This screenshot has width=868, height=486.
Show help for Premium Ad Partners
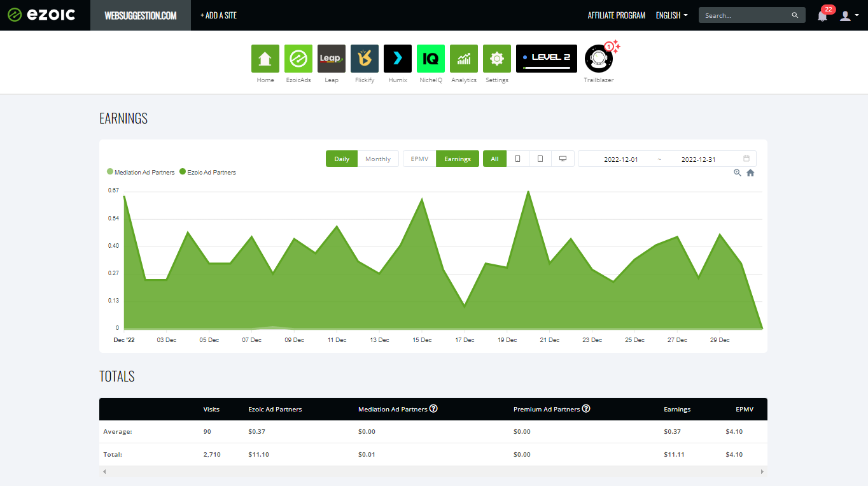pyautogui.click(x=586, y=408)
